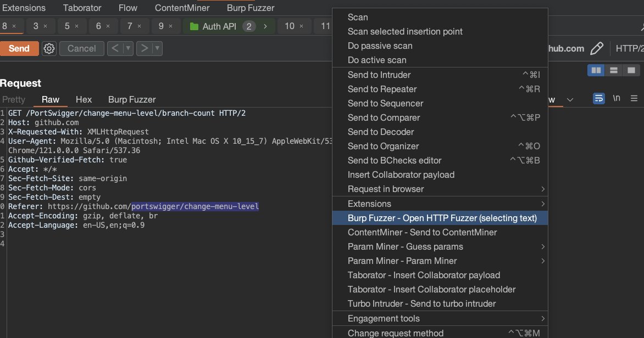This screenshot has height=338, width=644.
Task: Choose Turbo Intruder - Send to turbo intruder
Action: coord(440,304)
